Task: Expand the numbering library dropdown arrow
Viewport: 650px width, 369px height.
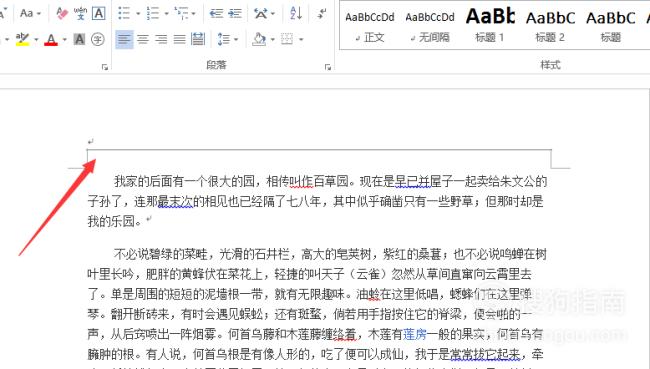Action: 166,14
